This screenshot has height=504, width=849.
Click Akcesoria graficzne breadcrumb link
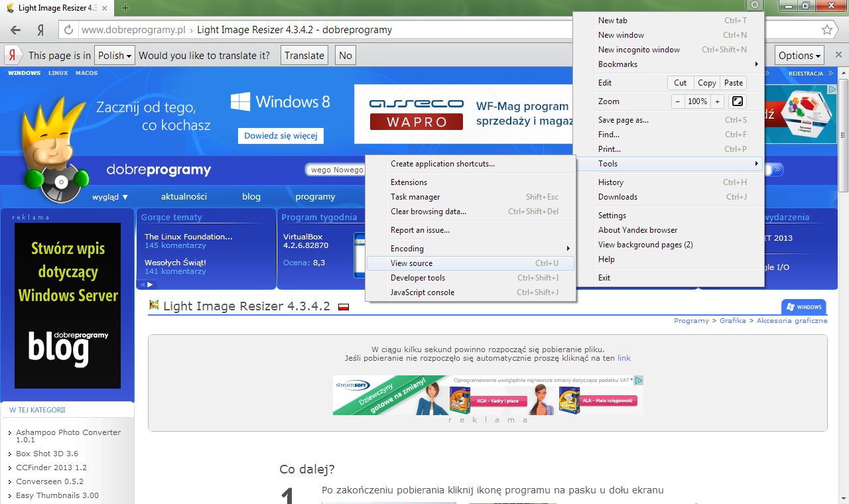792,320
